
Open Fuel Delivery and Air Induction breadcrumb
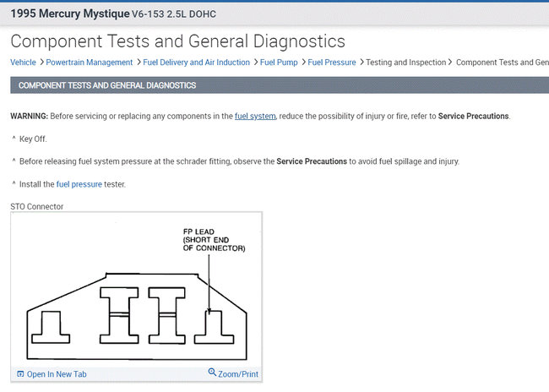(x=197, y=63)
